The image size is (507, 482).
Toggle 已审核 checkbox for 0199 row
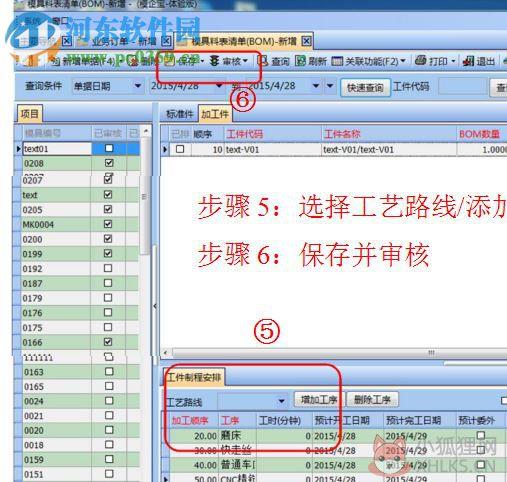[x=108, y=253]
